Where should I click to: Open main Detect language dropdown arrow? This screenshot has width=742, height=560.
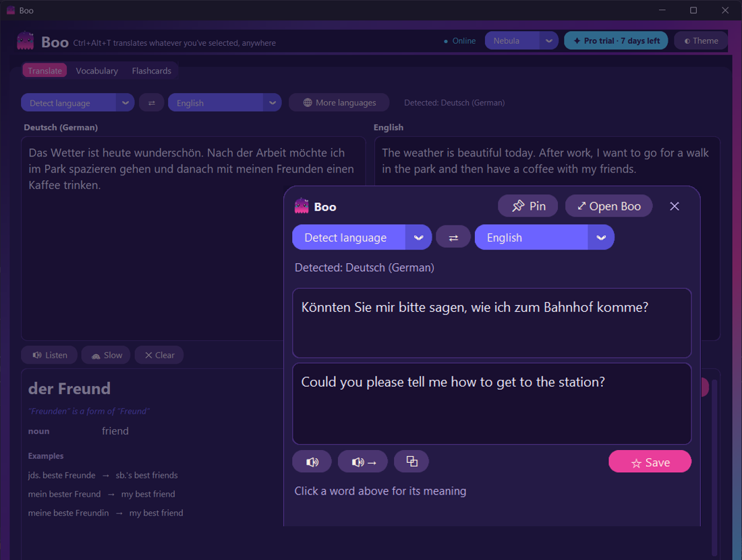125,103
